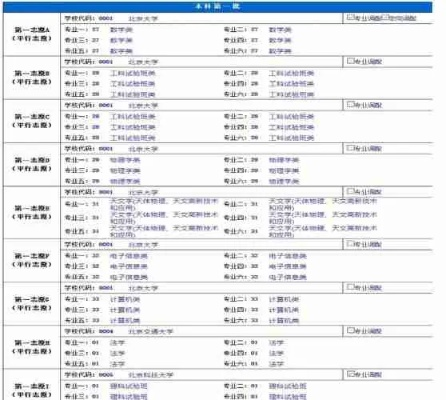Tick 专业调配 checkbox in 第一志愿B row
This screenshot has width=446, height=400.
click(350, 61)
